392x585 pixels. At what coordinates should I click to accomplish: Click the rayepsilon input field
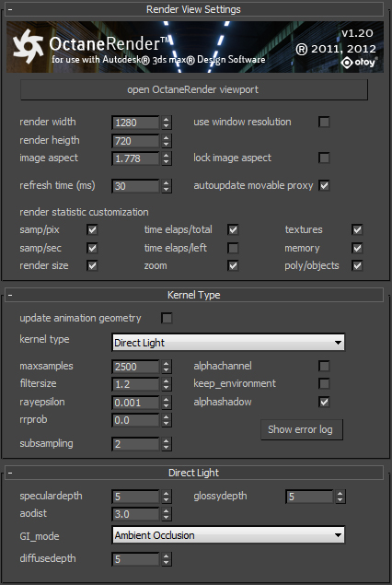(x=135, y=403)
